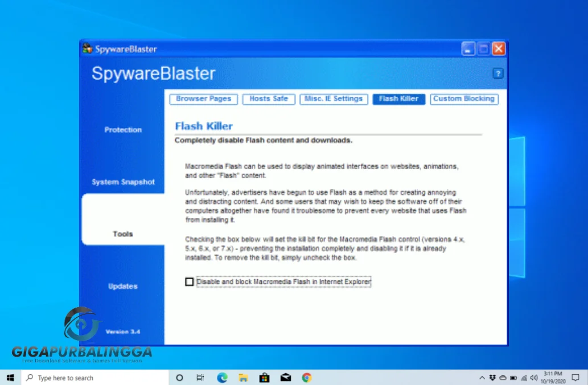Click the Flash Killer heading text

click(204, 126)
